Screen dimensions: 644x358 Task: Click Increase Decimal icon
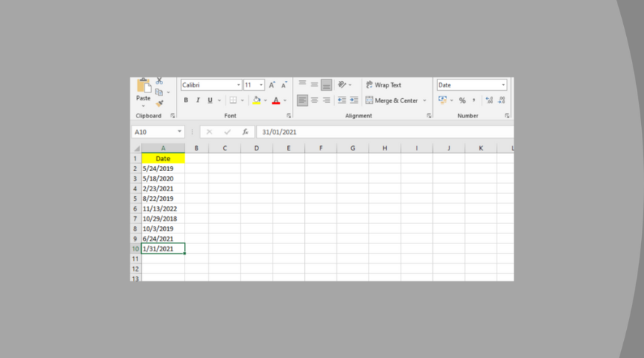(x=489, y=100)
